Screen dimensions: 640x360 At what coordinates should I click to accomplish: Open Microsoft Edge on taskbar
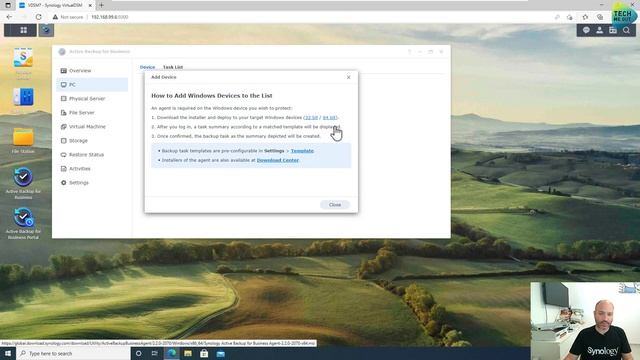click(171, 353)
